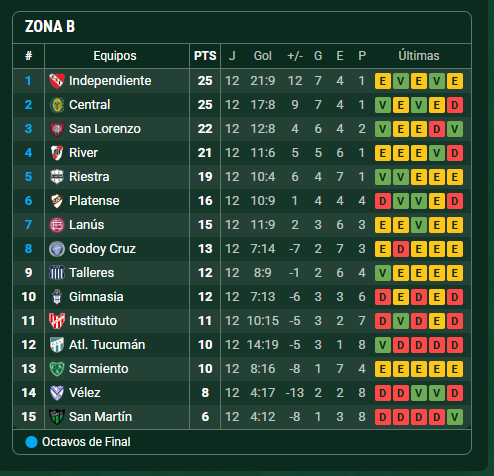494x476 pixels.
Task: Open the Lanús crest icon
Action: pyautogui.click(x=57, y=225)
